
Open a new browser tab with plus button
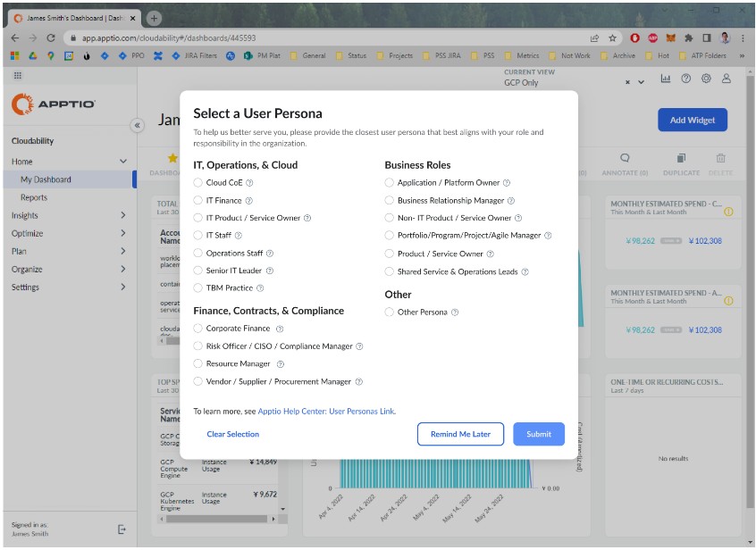click(x=154, y=18)
